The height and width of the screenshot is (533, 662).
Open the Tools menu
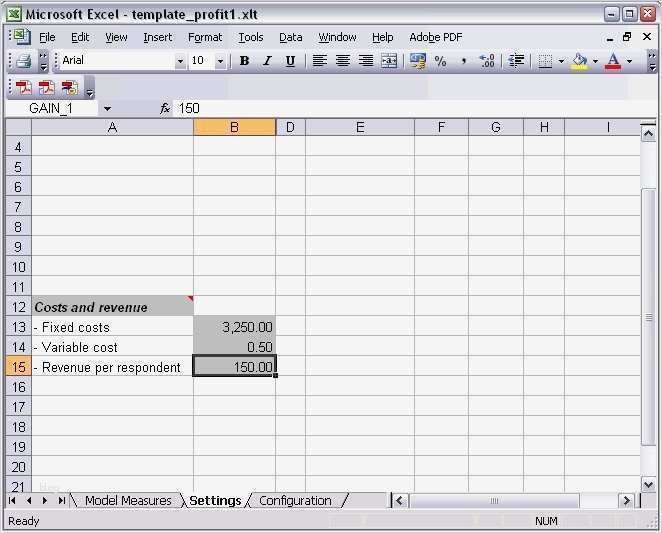click(251, 38)
